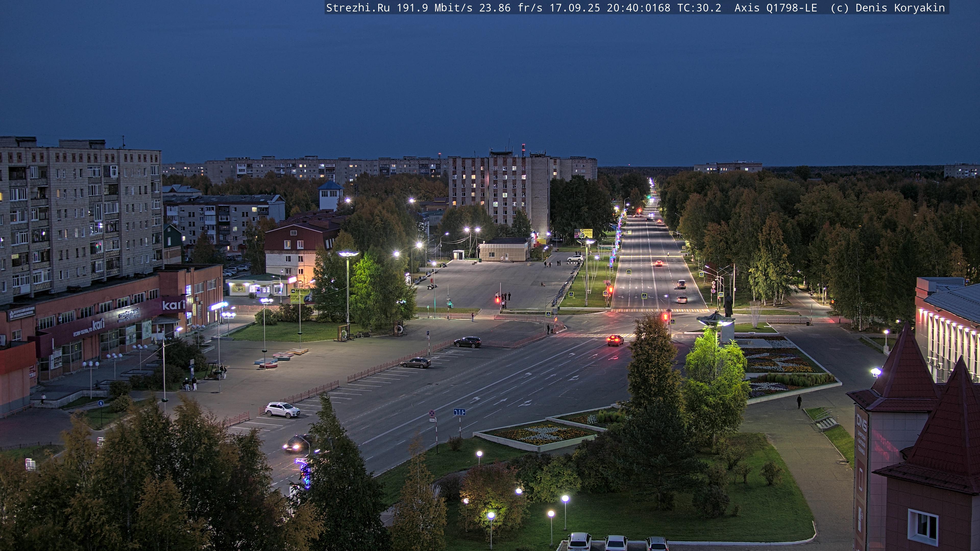Viewport: 980px width, 551px height.
Task: Click the timestamp "20:40:0168"
Action: pos(638,8)
